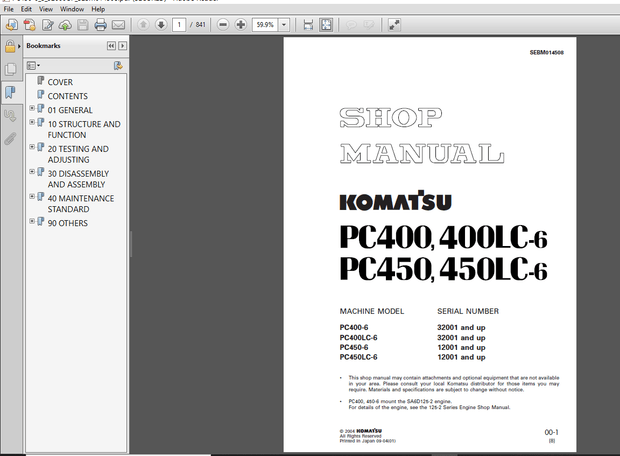Toggle the Bookmarks panel icon

click(10, 93)
